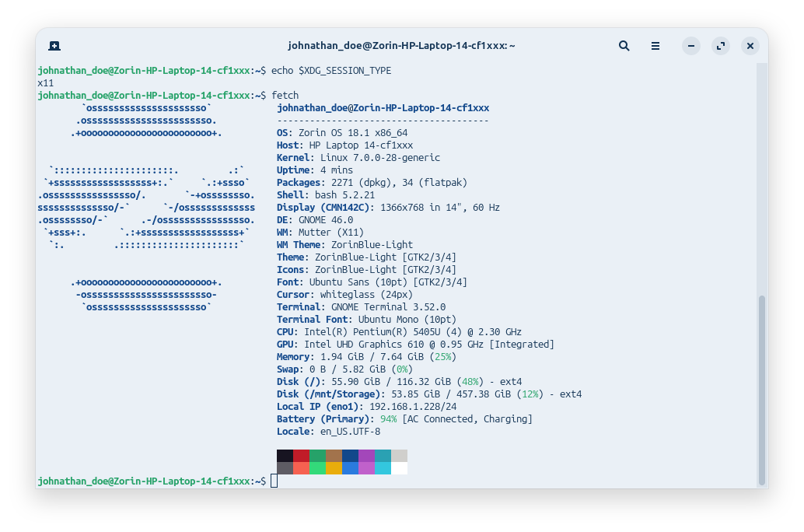
Task: Open terminal search with magnifier icon
Action: coord(624,46)
